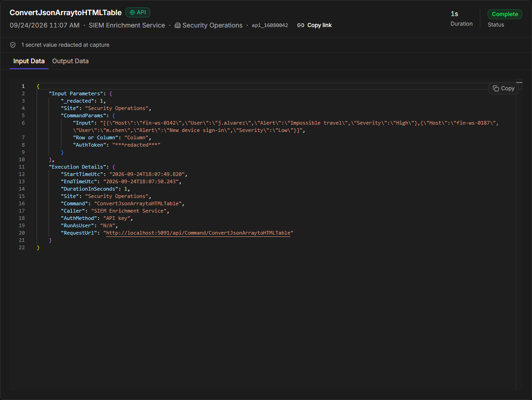Click the building icon before Security Operations
Screen dimensions: 532x400
click(x=178, y=25)
